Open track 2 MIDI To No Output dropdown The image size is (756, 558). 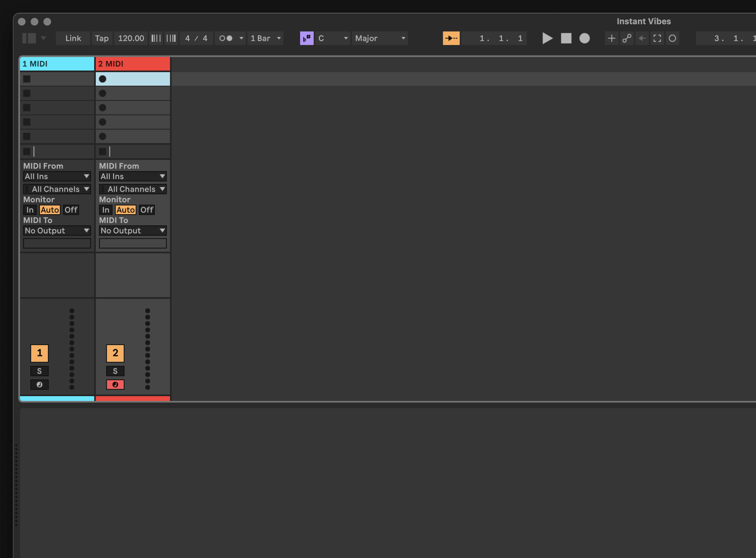133,231
